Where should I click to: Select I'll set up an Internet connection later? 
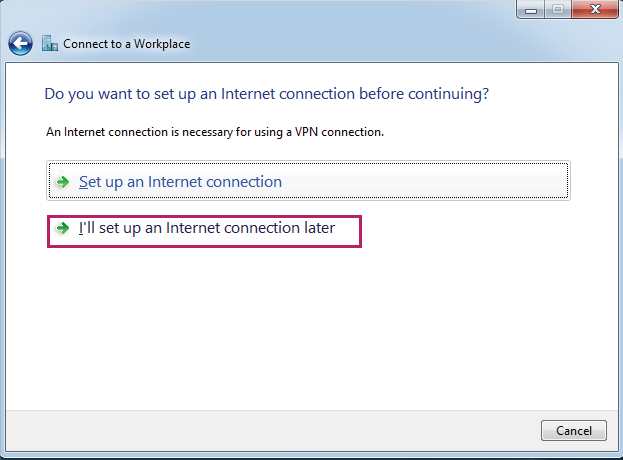tap(206, 229)
